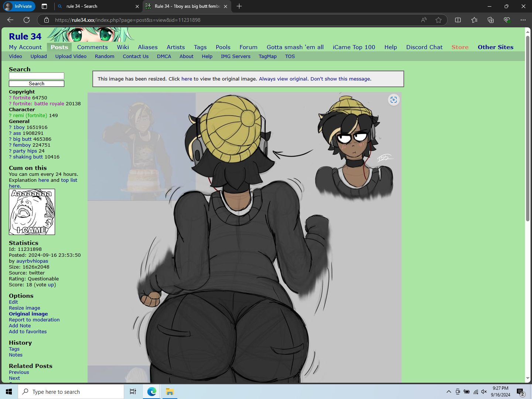The image size is (532, 399).
Task: Close the "rule 34 - Search" tab
Action: tap(137, 6)
